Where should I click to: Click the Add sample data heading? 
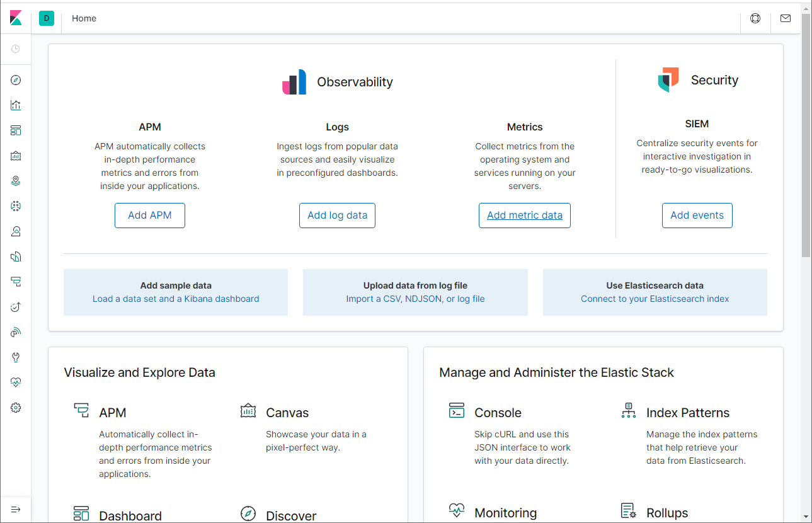click(176, 285)
